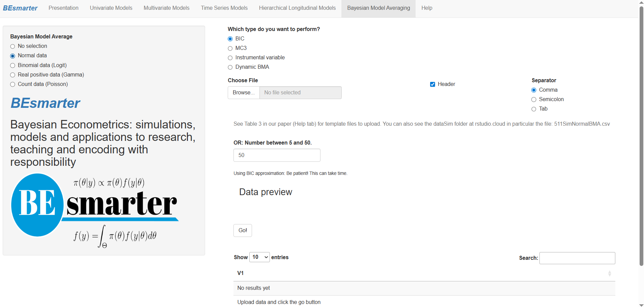
Task: Click the V1 column sort arrows
Action: point(609,273)
